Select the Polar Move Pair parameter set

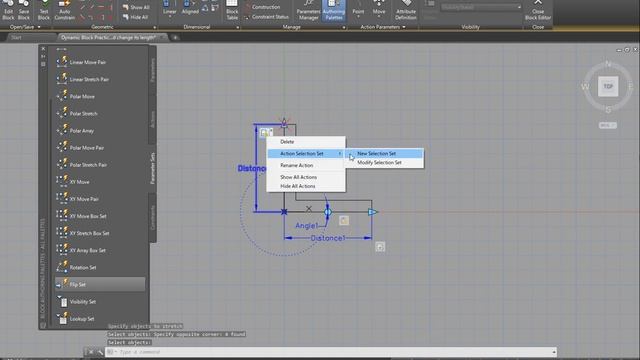[100, 148]
